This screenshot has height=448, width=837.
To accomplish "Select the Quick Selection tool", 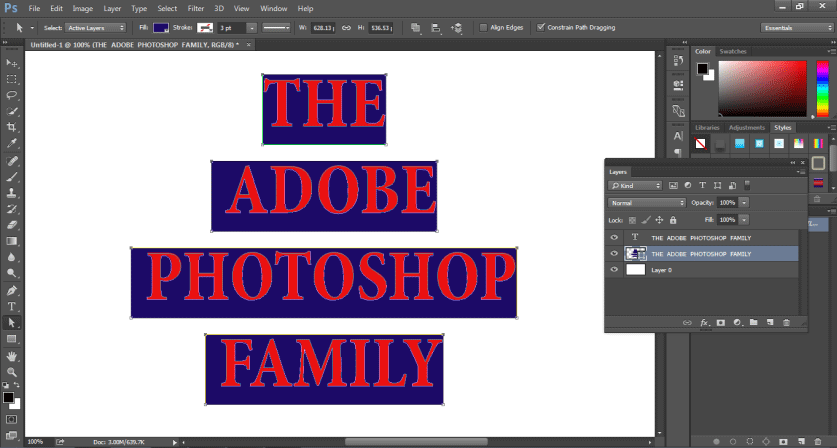I will [x=11, y=111].
